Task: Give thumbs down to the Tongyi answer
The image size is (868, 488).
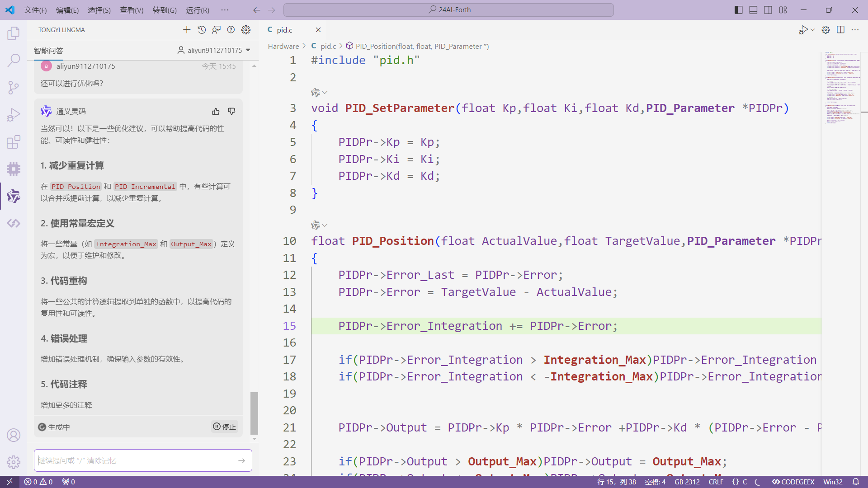Action: [231, 111]
